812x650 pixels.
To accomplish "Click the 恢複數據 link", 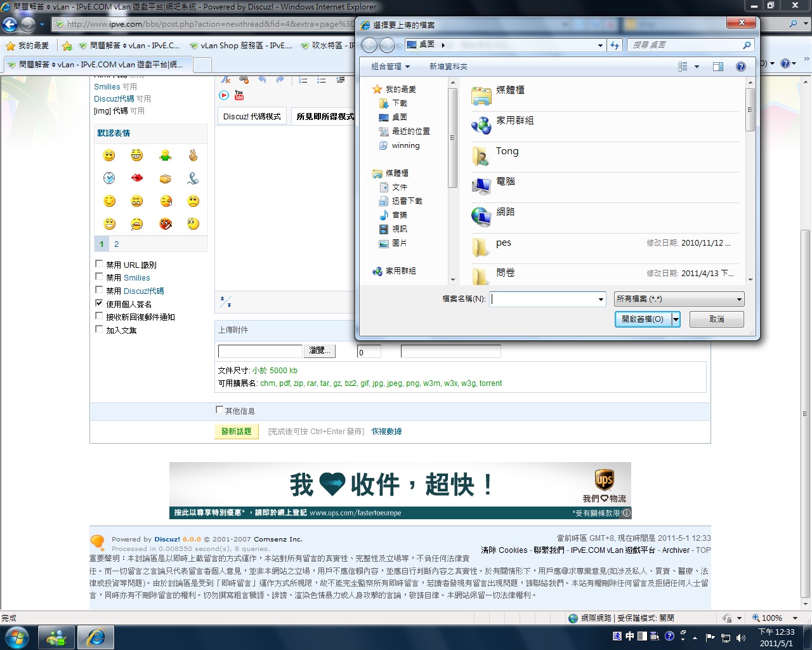I will tap(387, 432).
